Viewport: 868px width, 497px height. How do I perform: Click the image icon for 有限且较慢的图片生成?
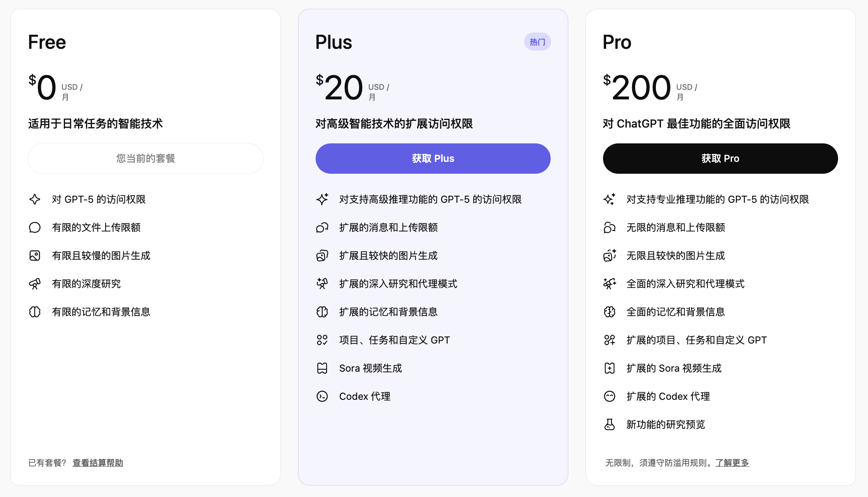[35, 256]
